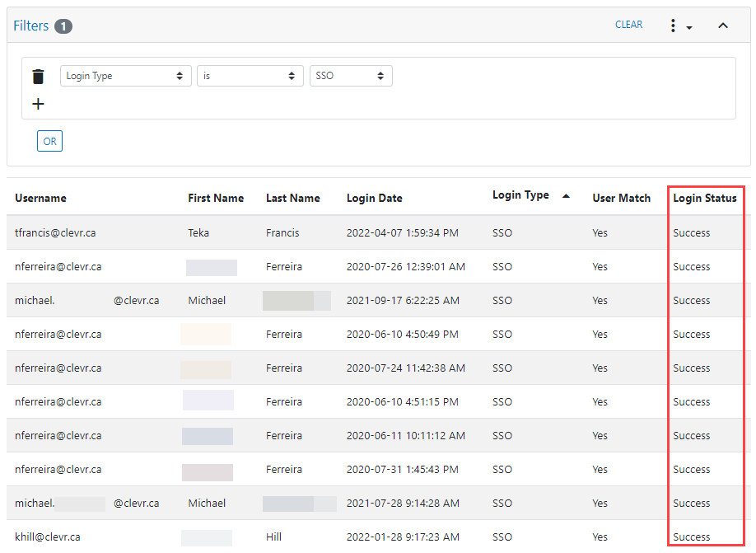Viewport: 756px width, 553px height.
Task: Select Yes in the khill@clevr.ca row
Action: pos(600,537)
